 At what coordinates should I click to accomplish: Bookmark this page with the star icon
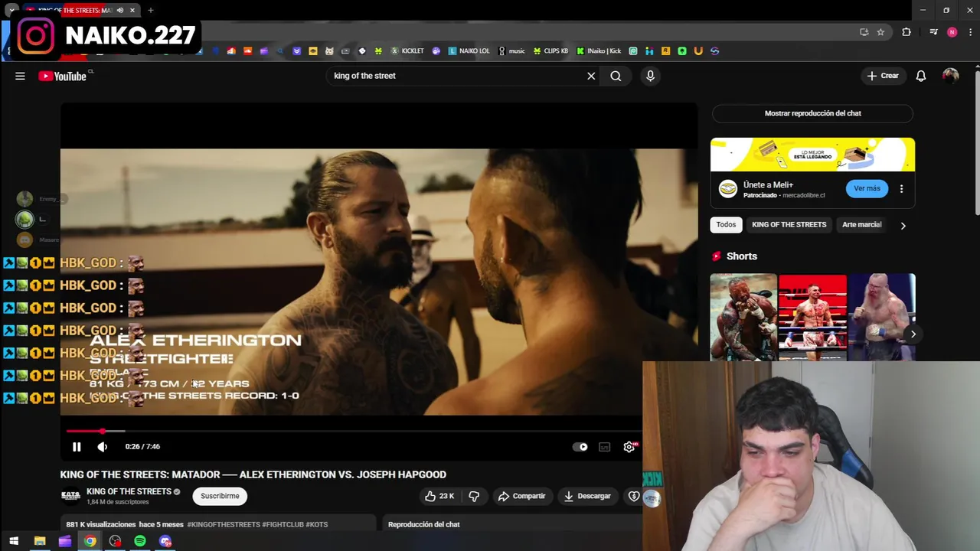click(880, 32)
